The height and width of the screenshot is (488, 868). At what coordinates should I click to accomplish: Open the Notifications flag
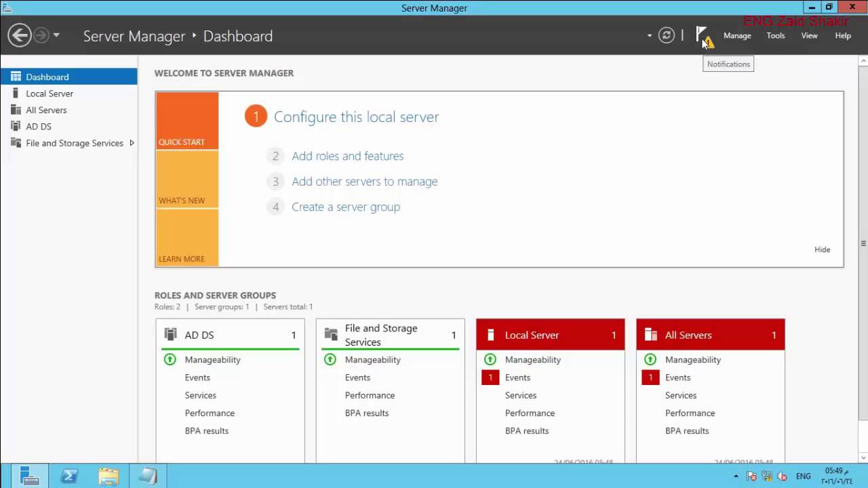tap(703, 36)
